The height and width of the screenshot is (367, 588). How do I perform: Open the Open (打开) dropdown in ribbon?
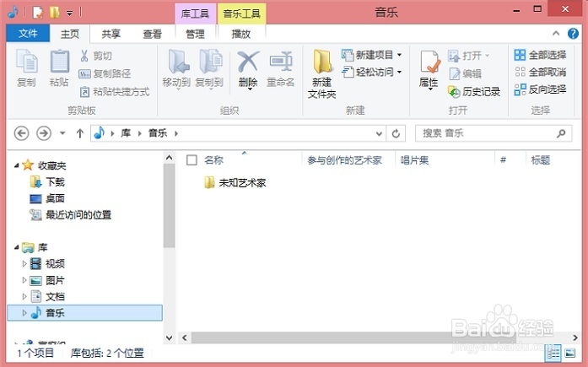469,56
